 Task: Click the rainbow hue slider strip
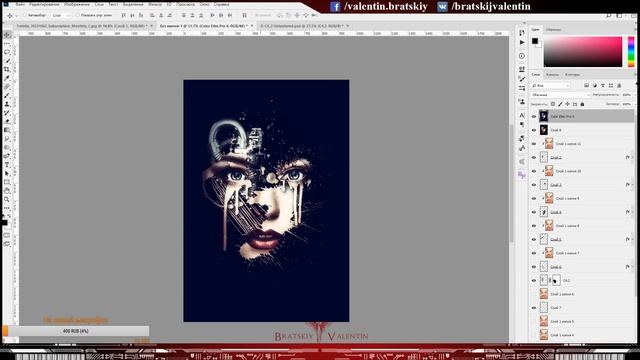631,52
